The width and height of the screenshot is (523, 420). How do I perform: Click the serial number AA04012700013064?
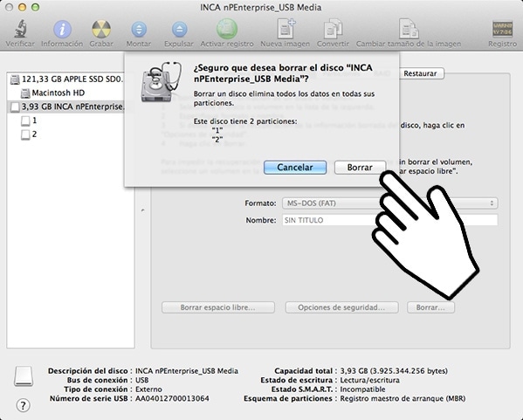(x=172, y=398)
